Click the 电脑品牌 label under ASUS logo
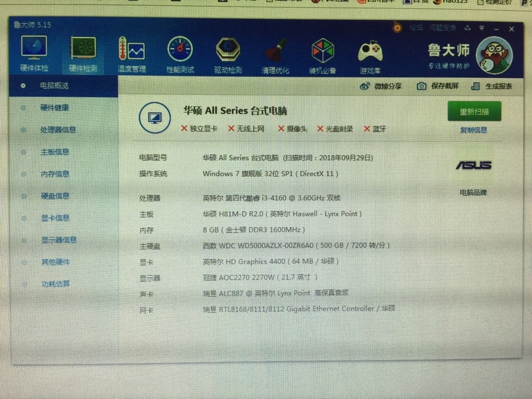The image size is (532, 399). coord(473,193)
